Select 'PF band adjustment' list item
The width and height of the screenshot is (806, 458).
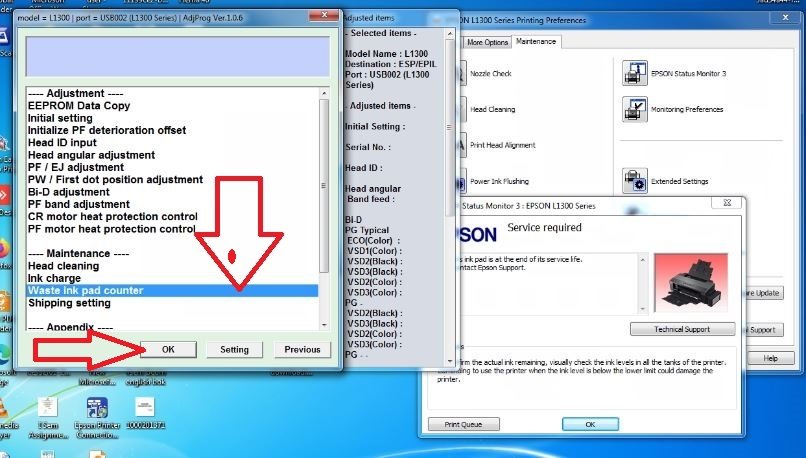(x=79, y=205)
